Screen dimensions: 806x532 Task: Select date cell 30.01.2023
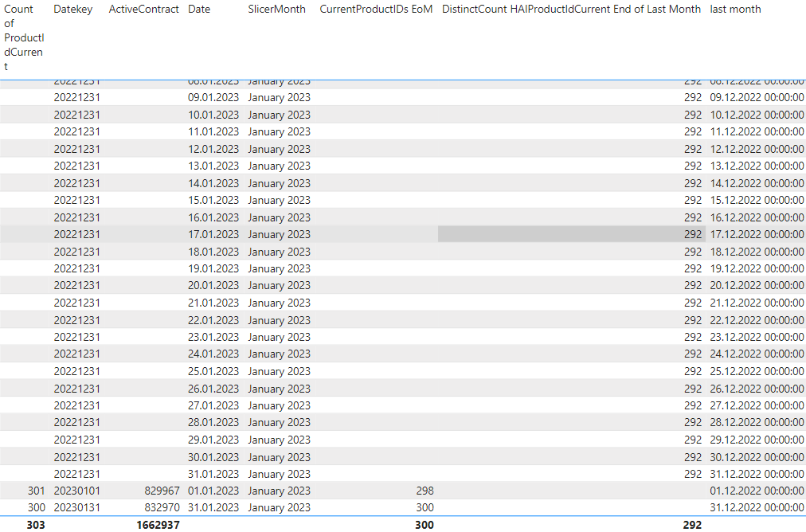(213, 457)
